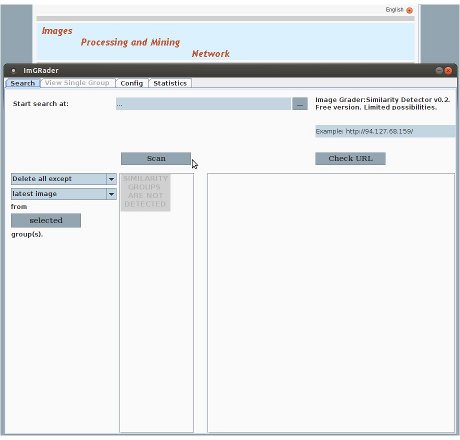Click the Check URL button
The height and width of the screenshot is (440, 460).
[350, 159]
